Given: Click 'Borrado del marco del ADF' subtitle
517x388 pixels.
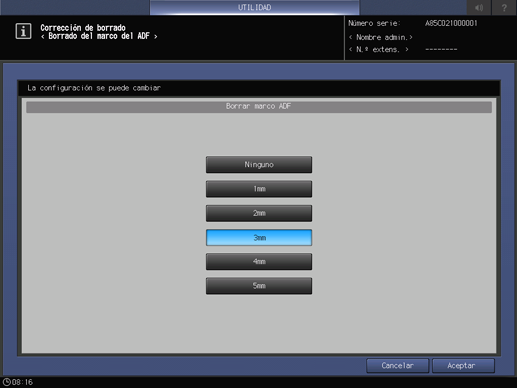Looking at the screenshot, I should coord(99,36).
